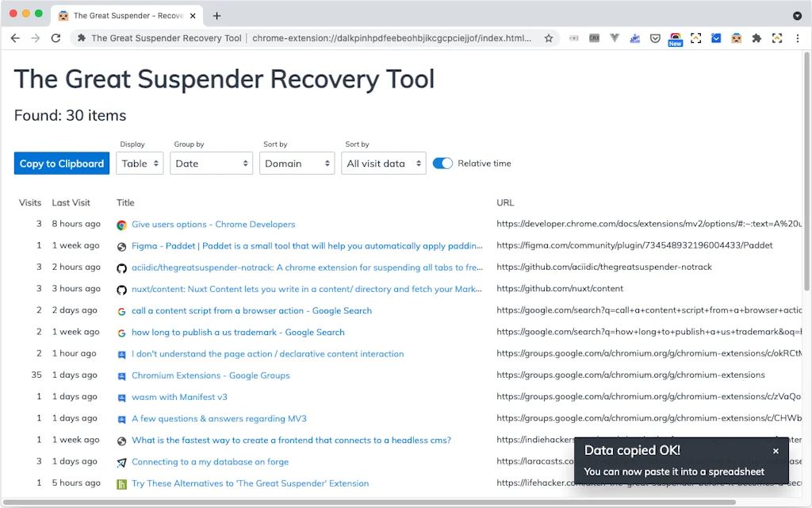Click Google favicon beside how long to publish
This screenshot has width=812, height=508.
(121, 333)
